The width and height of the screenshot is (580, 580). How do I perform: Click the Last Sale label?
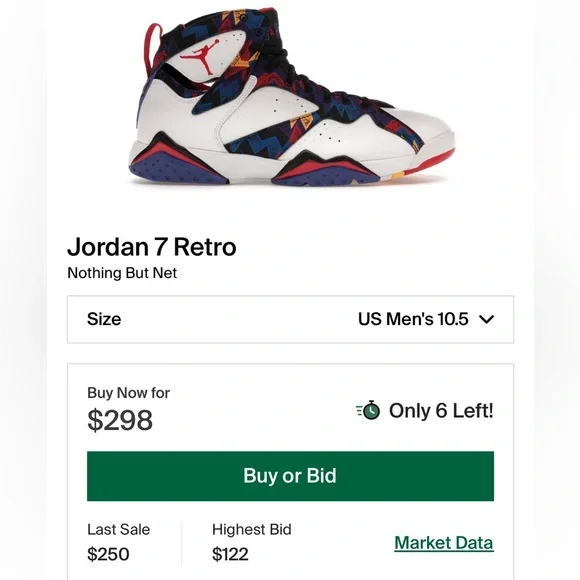pos(118,530)
